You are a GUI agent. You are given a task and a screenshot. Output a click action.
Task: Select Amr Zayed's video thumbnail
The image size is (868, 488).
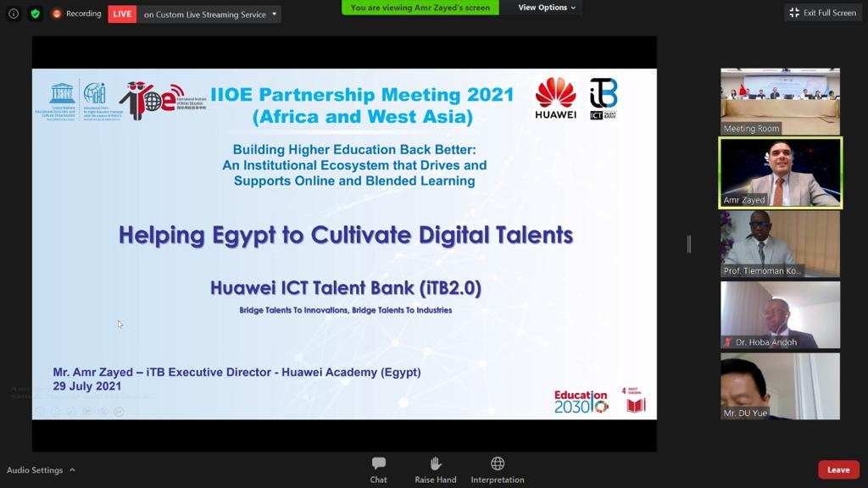coord(780,172)
